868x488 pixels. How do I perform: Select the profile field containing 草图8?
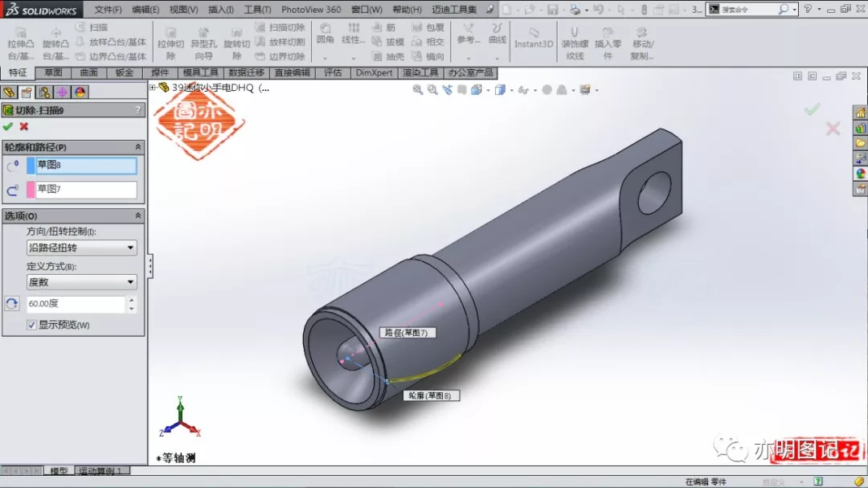click(86, 165)
